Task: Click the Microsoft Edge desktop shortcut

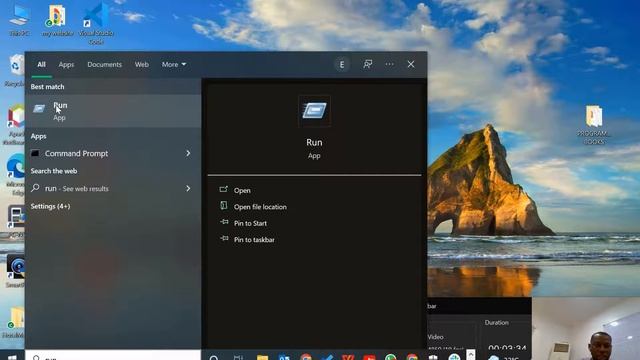Action: coord(16,173)
